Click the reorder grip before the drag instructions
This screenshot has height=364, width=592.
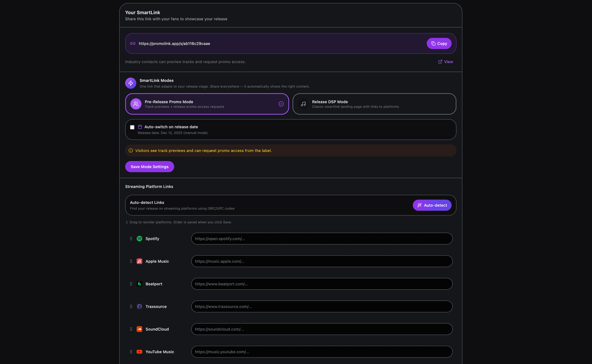[x=126, y=222]
